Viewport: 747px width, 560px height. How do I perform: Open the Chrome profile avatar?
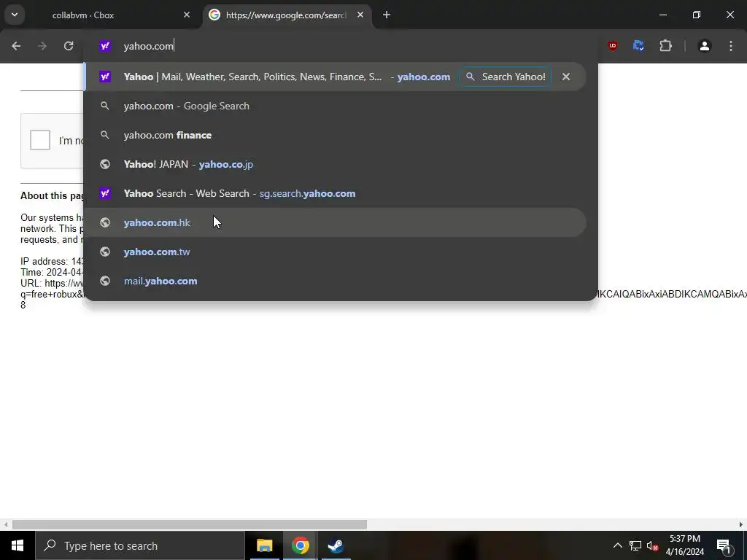(x=705, y=46)
